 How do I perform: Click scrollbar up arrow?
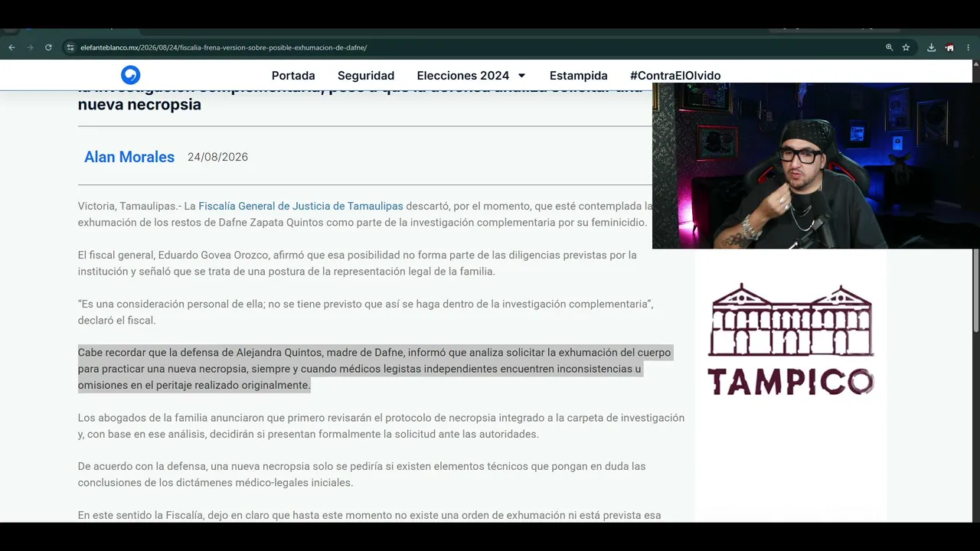(975, 66)
